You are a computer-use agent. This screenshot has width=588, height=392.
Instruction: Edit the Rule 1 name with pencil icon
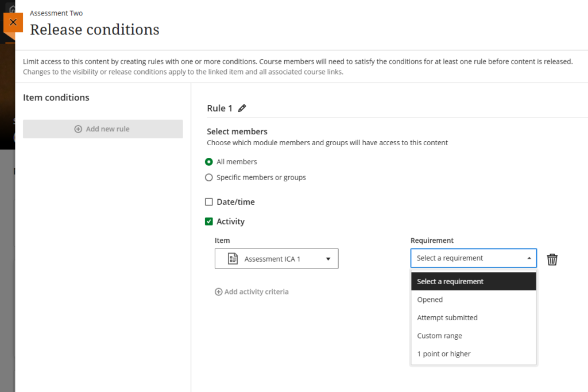(242, 108)
